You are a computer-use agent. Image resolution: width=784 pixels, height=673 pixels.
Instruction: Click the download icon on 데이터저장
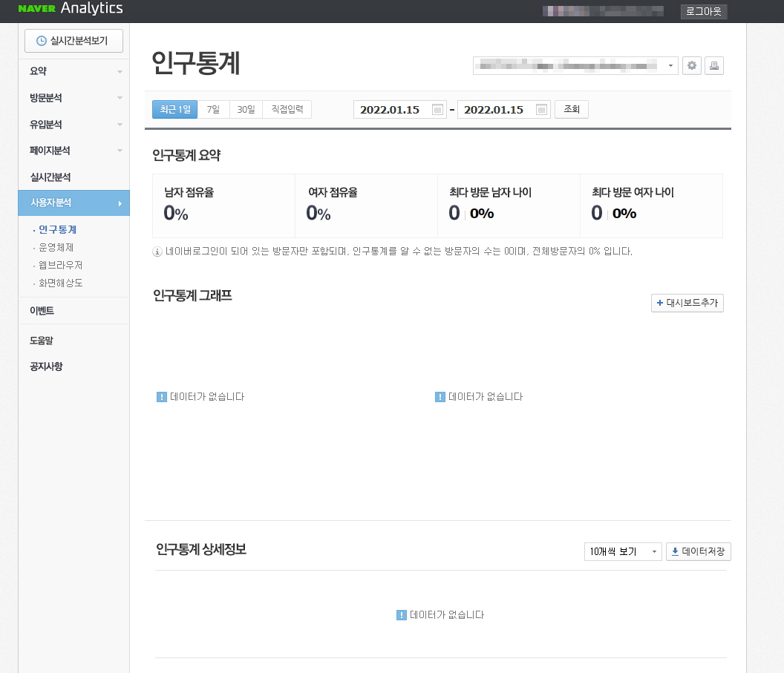[x=676, y=551]
